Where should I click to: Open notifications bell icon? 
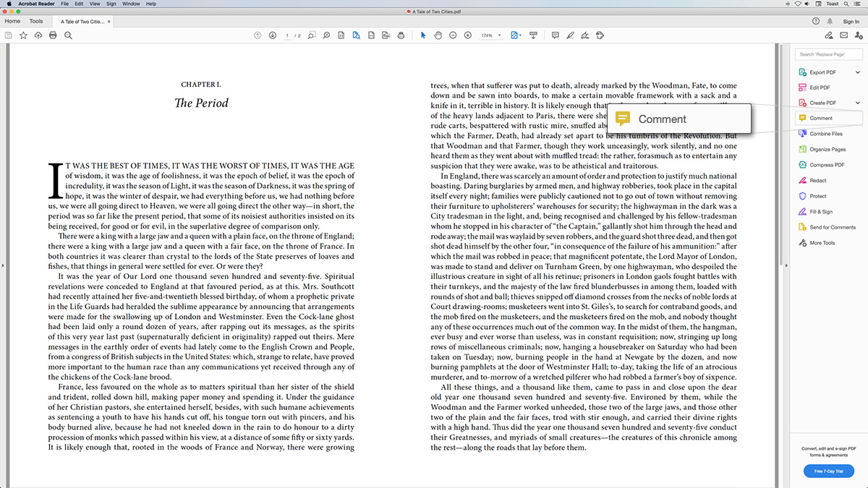click(830, 22)
